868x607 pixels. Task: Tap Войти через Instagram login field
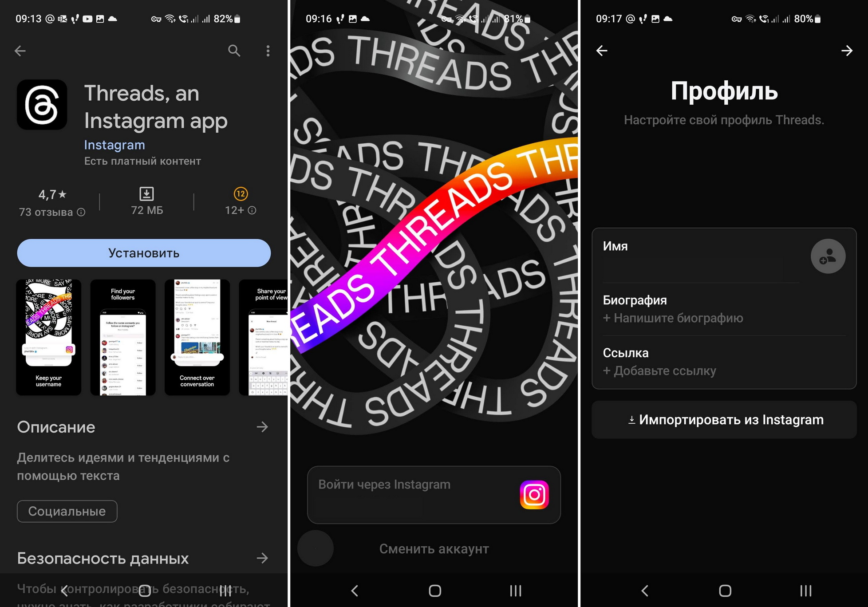[x=434, y=477]
